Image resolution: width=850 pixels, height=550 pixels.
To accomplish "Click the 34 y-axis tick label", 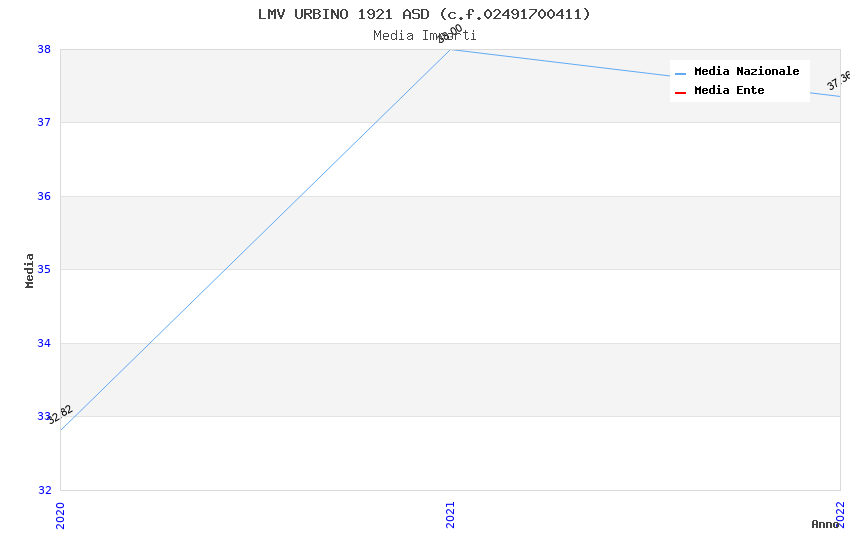I will pos(44,343).
